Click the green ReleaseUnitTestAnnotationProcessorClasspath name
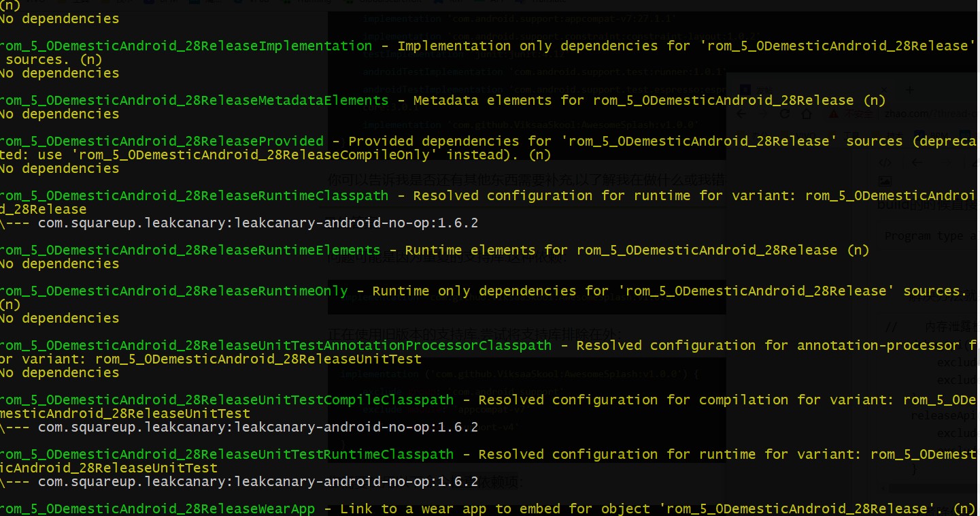The width and height of the screenshot is (980, 516). coord(275,346)
